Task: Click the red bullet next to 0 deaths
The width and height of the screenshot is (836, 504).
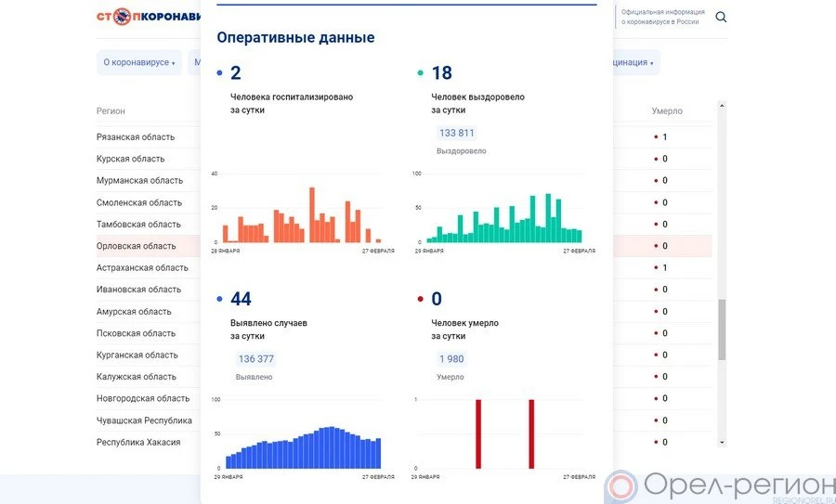Action: coord(421,299)
